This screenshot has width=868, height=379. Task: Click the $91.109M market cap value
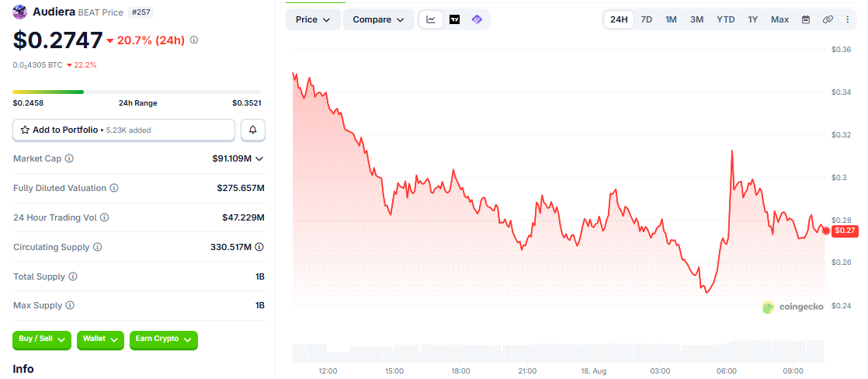(231, 158)
